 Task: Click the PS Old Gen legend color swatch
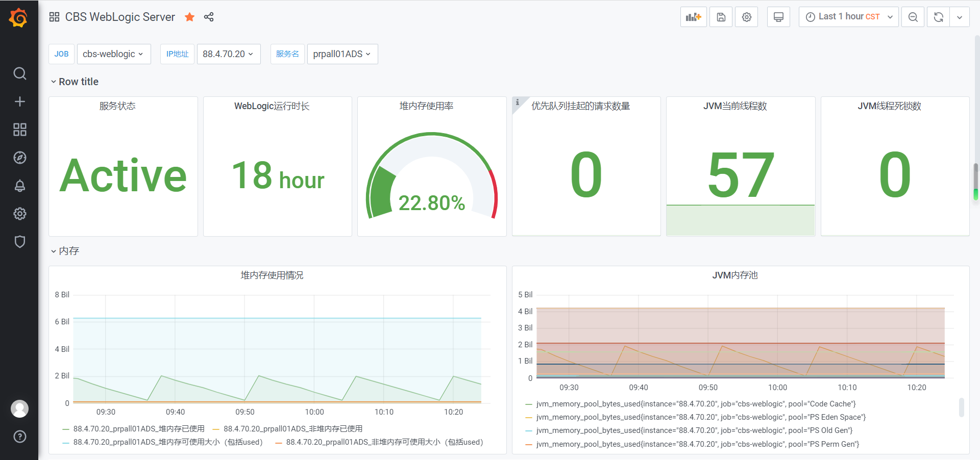click(x=529, y=431)
